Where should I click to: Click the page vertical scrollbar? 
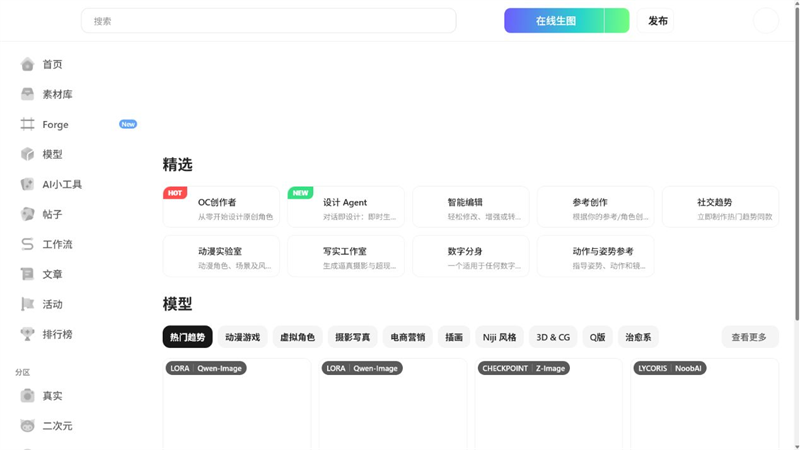(797, 163)
